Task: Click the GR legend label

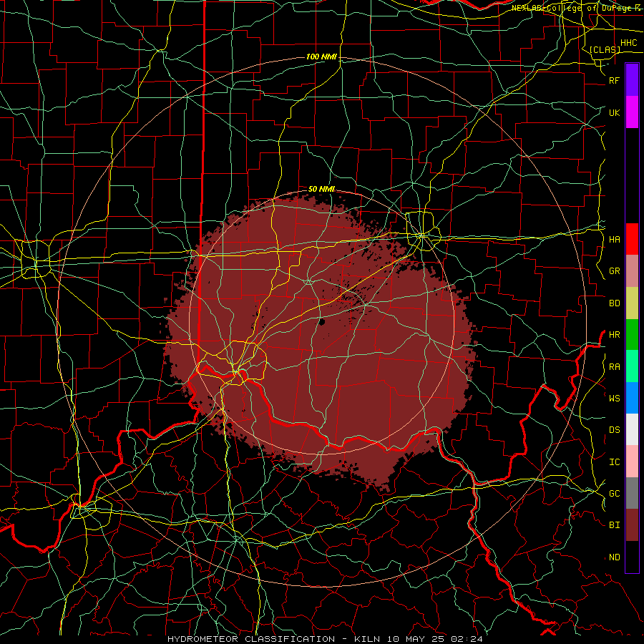Action: (x=614, y=271)
